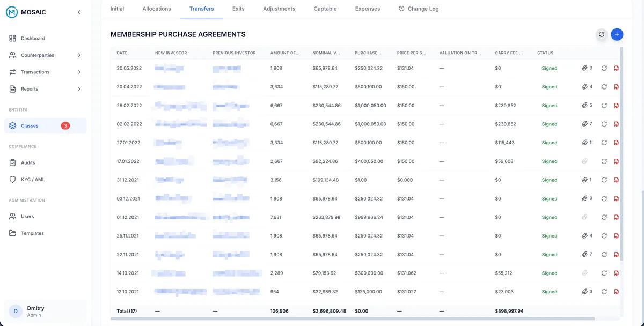
Task: Open the Dmitry Admin profile
Action: (x=45, y=311)
